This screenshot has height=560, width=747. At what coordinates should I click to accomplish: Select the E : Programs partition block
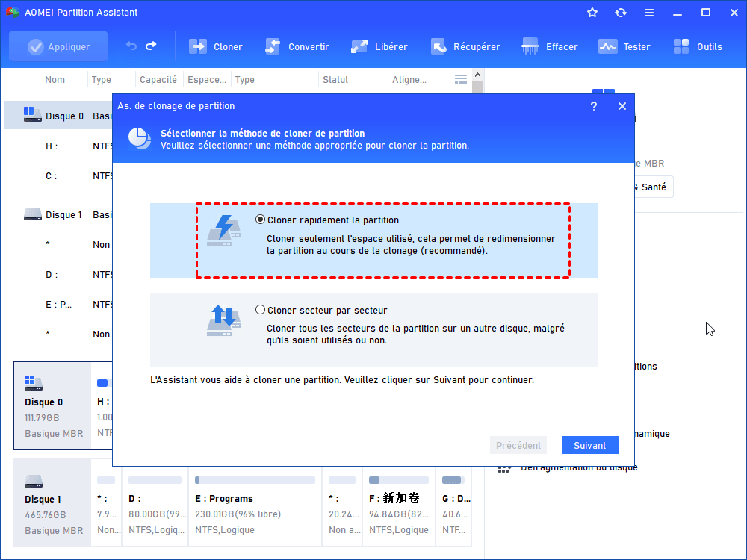pos(255,507)
